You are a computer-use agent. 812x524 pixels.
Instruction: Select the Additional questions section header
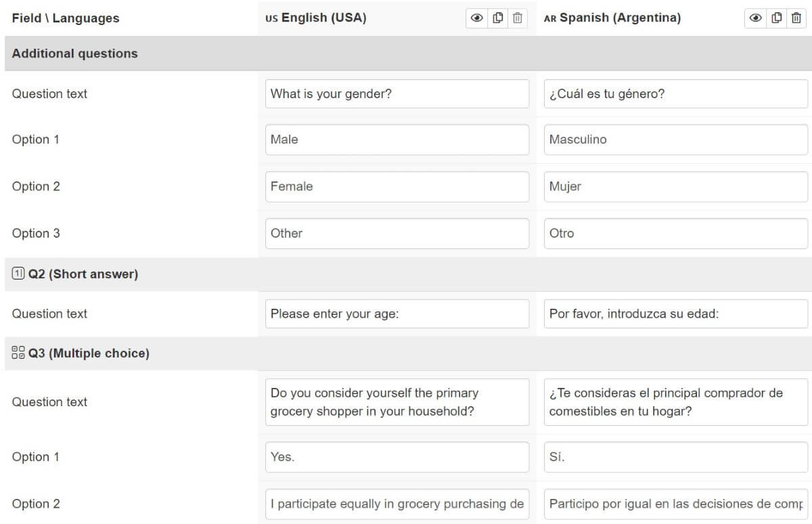click(74, 53)
